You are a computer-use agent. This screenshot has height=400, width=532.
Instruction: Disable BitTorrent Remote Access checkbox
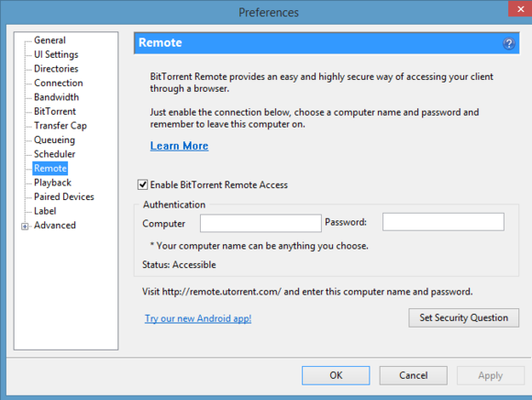click(x=142, y=185)
